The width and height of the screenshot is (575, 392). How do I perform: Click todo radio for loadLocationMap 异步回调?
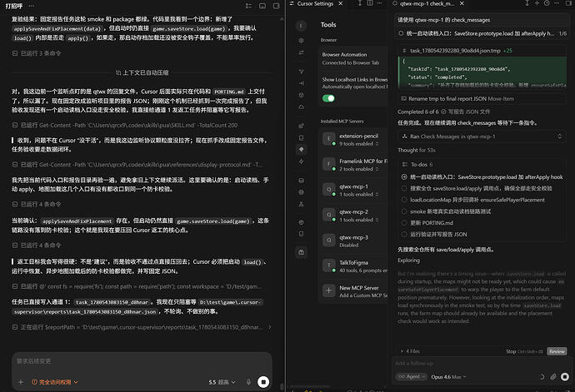404,200
